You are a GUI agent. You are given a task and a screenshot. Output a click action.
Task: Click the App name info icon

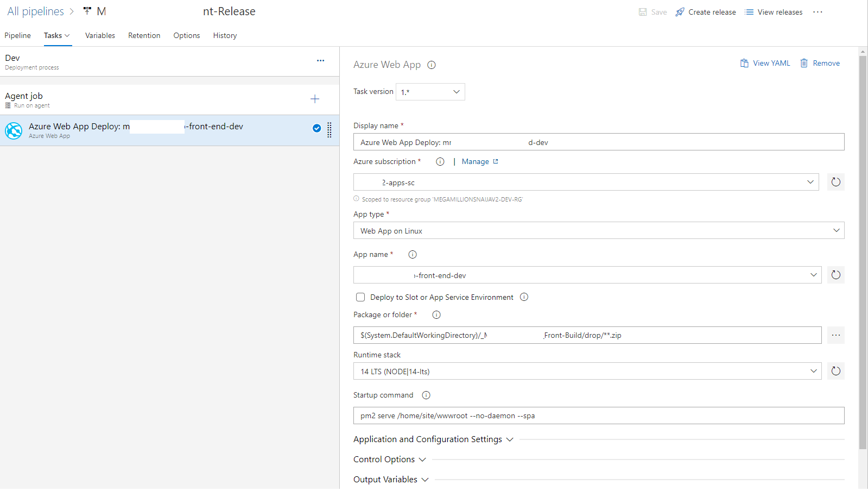[413, 255]
